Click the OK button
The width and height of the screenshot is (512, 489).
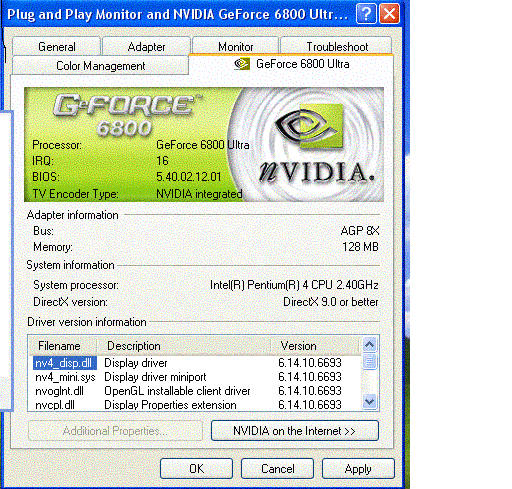[196, 469]
